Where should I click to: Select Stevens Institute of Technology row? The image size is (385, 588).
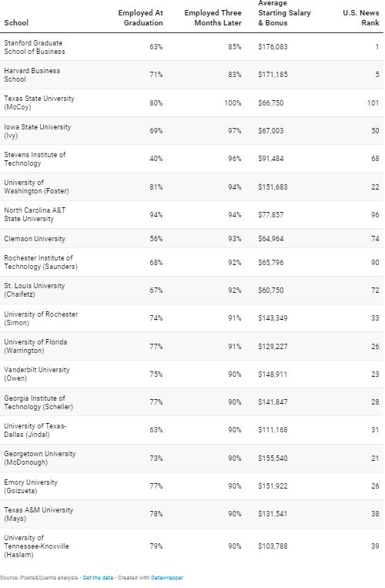click(192, 159)
